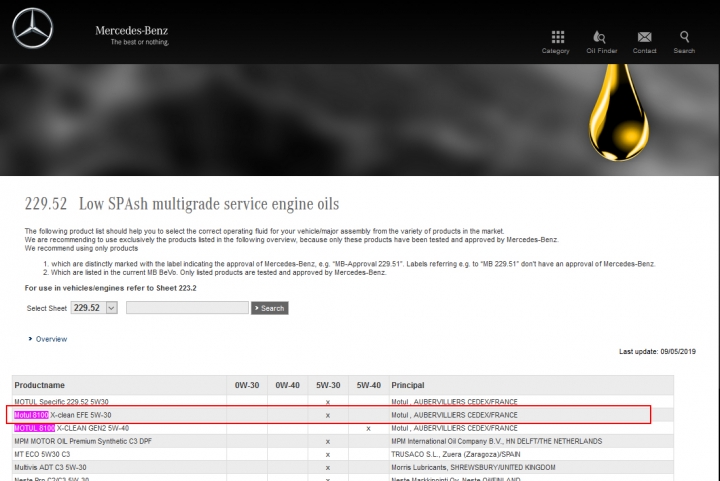Open the Overview link
Viewport: 720px width, 481px height.
pos(51,339)
